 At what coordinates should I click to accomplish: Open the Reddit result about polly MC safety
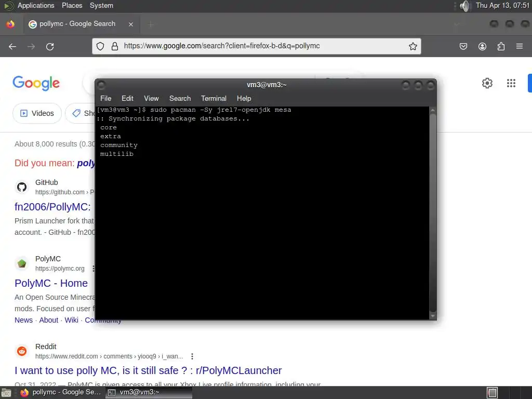coord(148,370)
